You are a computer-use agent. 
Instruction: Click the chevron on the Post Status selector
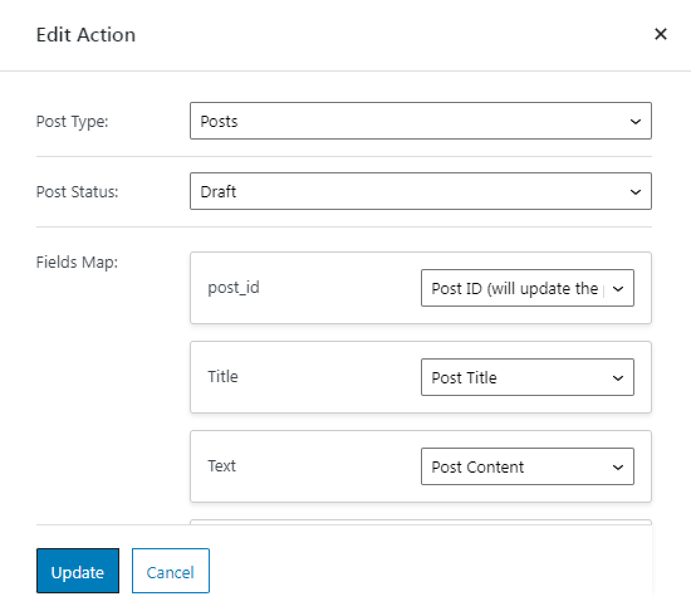636,191
